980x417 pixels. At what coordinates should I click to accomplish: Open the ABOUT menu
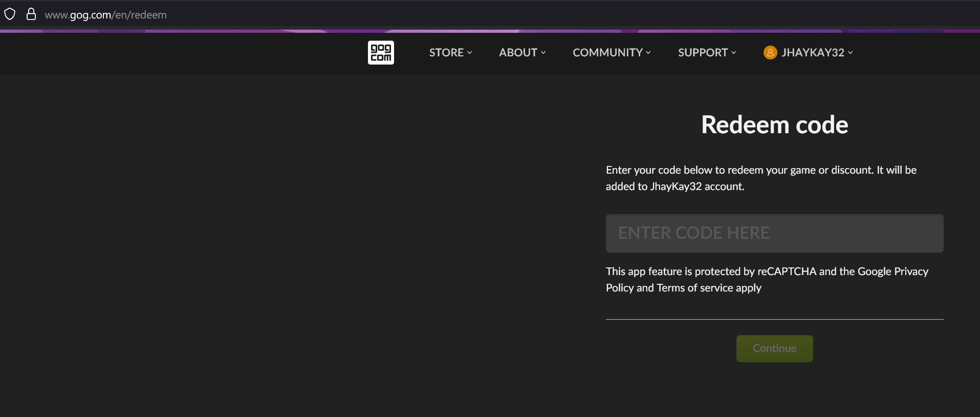point(518,52)
